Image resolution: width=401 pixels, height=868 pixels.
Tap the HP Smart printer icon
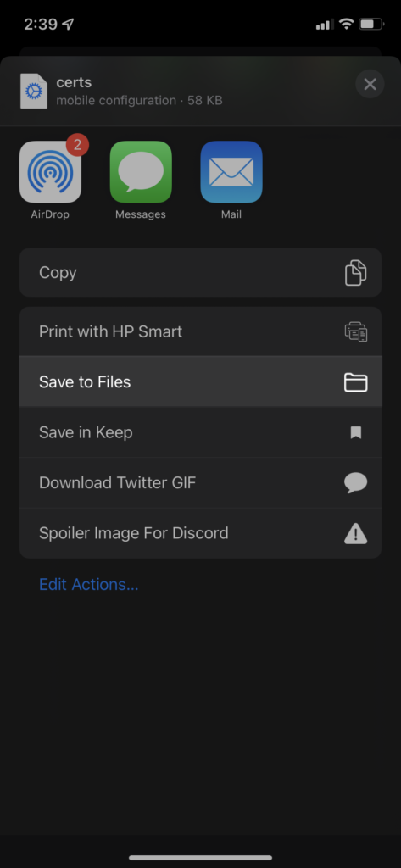(x=355, y=331)
